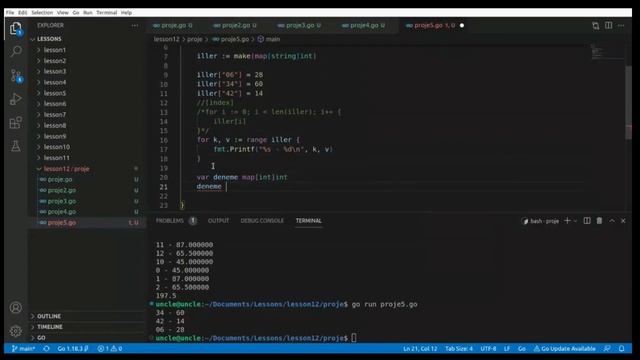The image size is (640, 360).
Task: Open the Run and Debug view icon
Action: pyautogui.click(x=16, y=99)
